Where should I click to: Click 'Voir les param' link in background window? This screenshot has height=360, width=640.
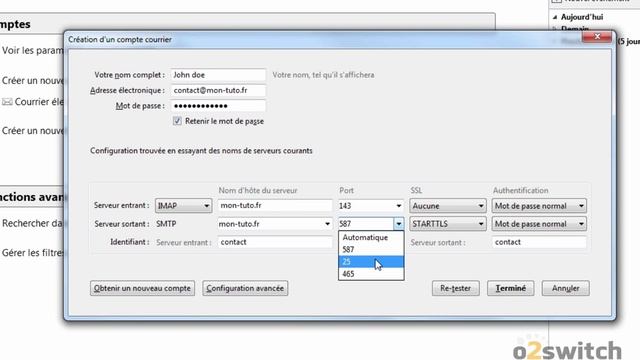click(x=33, y=51)
